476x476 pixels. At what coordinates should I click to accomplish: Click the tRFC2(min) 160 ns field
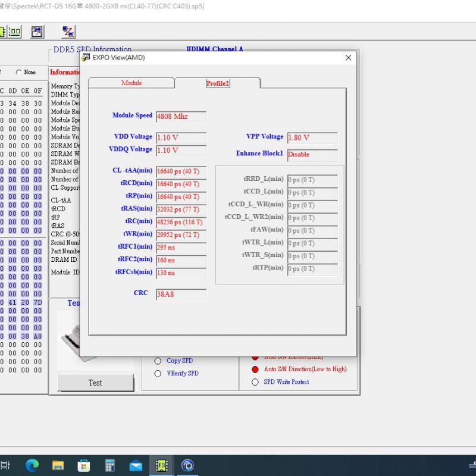coord(181,261)
